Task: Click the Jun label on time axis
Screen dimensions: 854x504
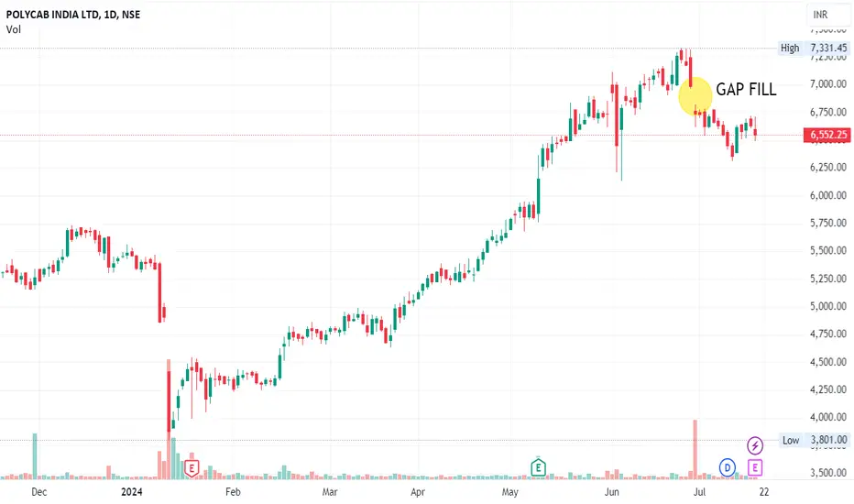Action: (611, 492)
